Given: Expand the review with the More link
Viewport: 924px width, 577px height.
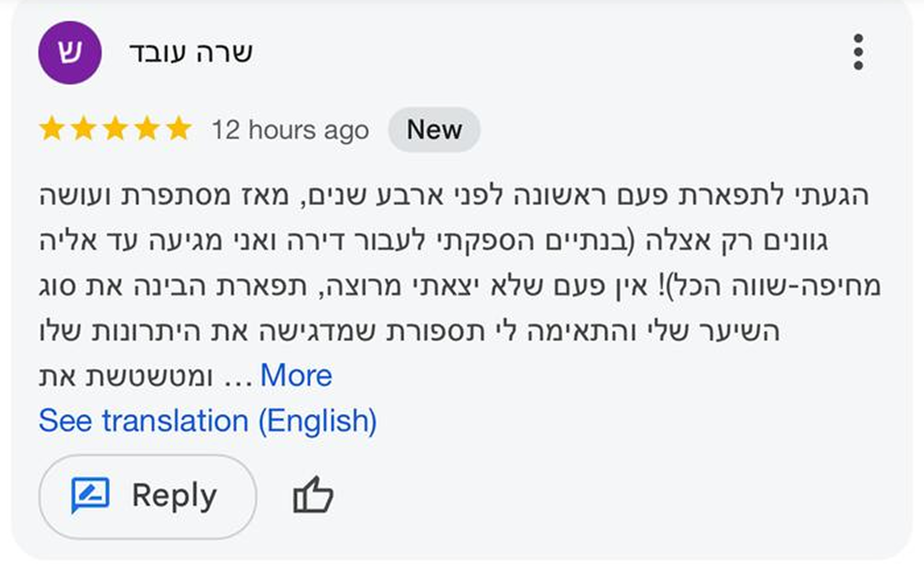Looking at the screenshot, I should pos(296,376).
